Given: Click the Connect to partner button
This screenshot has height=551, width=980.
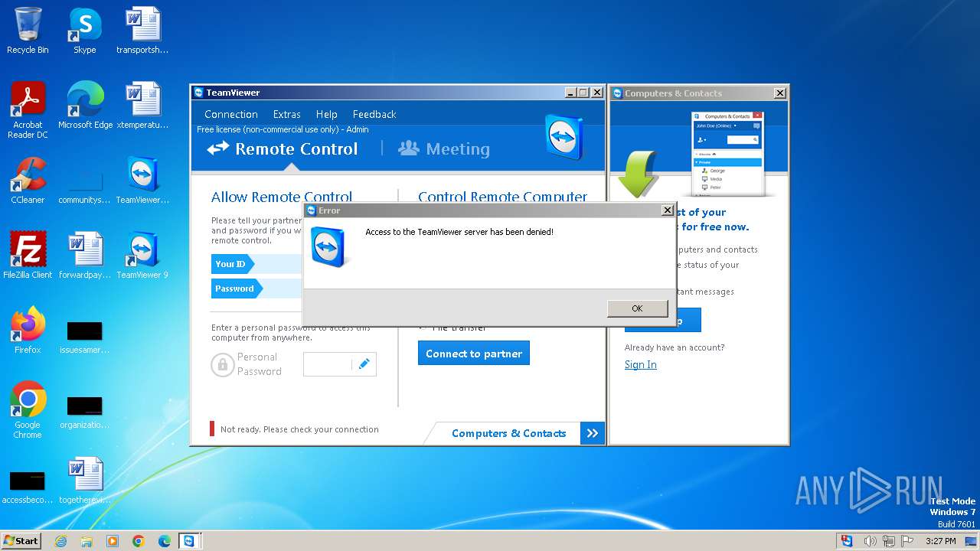Looking at the screenshot, I should (474, 354).
